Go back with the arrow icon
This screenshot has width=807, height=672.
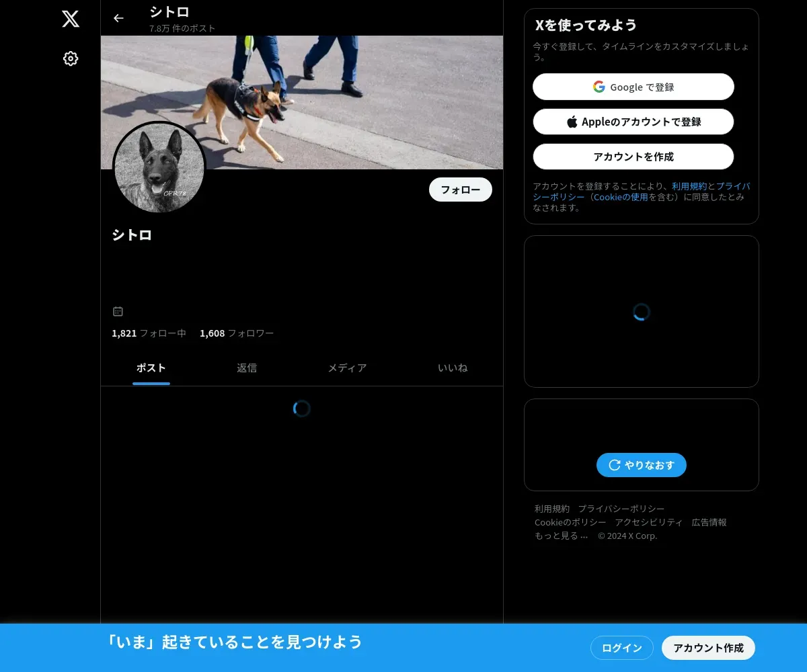click(118, 18)
